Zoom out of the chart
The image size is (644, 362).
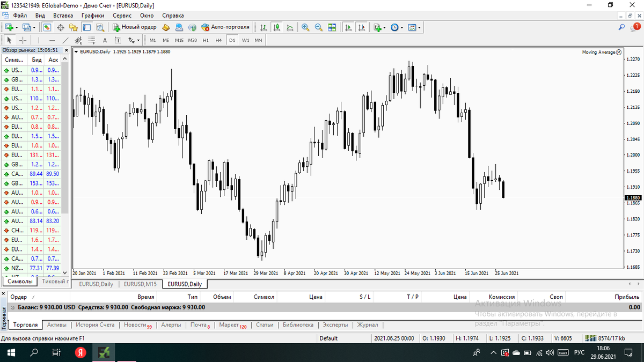click(x=318, y=27)
